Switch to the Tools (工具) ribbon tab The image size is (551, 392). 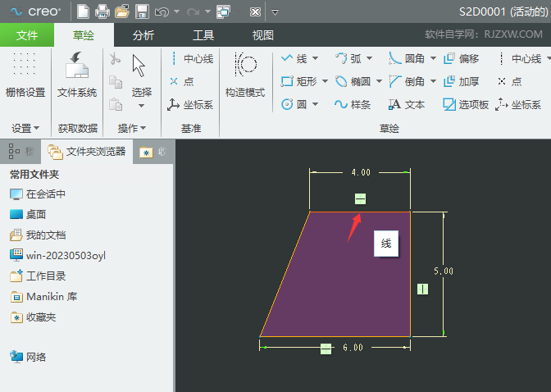coord(203,34)
